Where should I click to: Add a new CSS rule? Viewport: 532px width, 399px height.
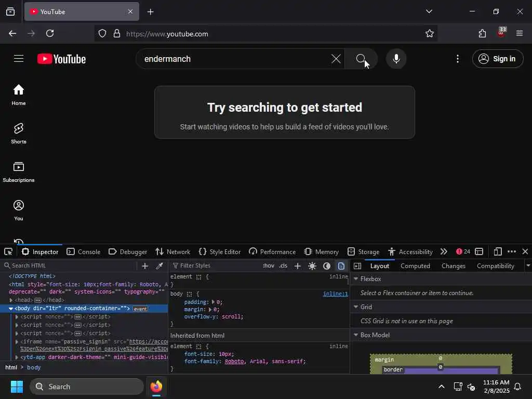[x=298, y=266]
